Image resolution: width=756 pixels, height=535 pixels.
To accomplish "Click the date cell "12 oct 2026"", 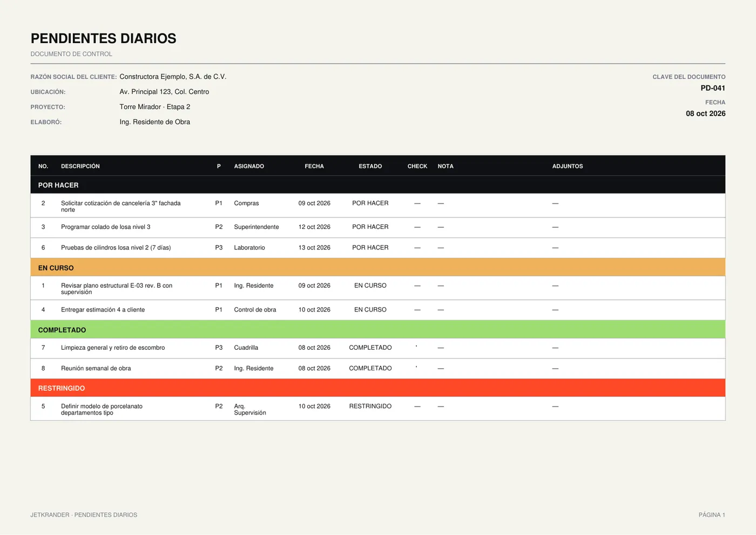I will coord(314,227).
